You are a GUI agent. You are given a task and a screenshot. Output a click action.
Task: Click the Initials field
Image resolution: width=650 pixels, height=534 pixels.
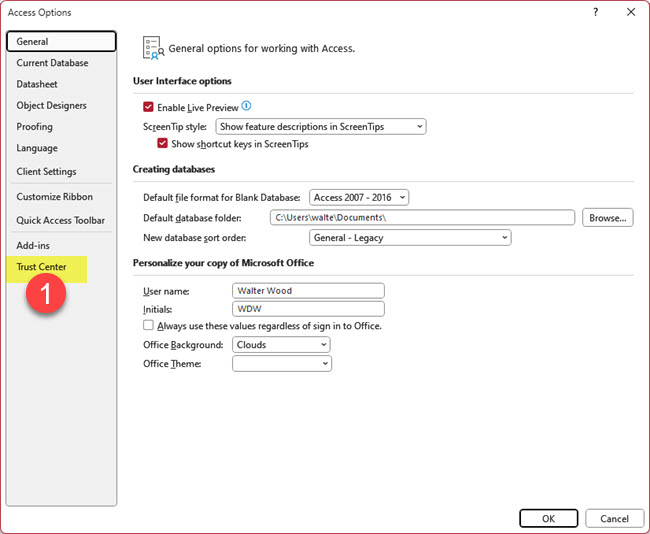point(308,309)
